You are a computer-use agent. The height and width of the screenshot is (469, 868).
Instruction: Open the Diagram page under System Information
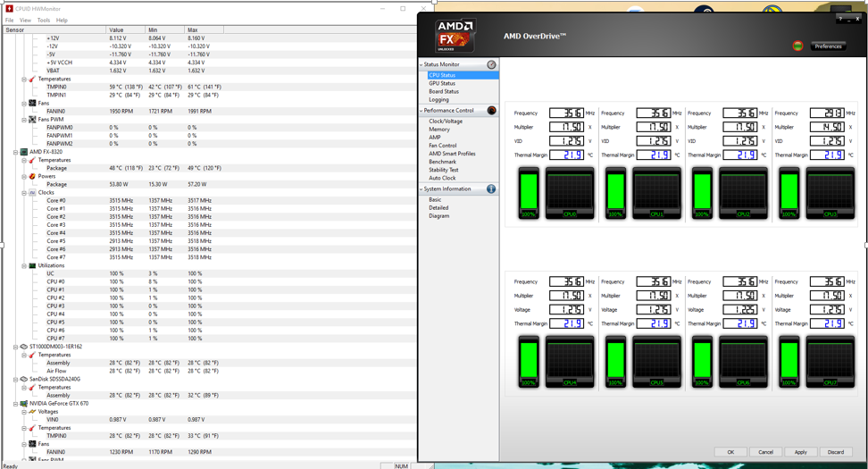[x=438, y=216]
